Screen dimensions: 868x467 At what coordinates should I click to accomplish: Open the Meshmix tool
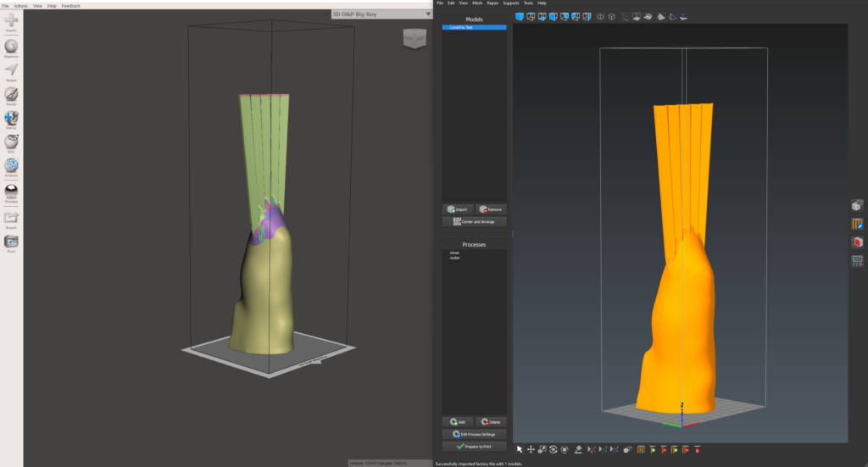(12, 47)
